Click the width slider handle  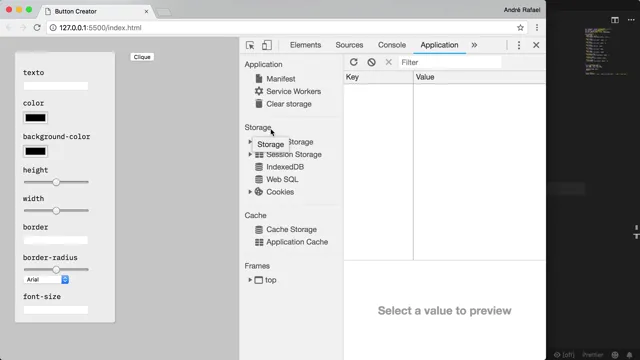[x=56, y=211]
